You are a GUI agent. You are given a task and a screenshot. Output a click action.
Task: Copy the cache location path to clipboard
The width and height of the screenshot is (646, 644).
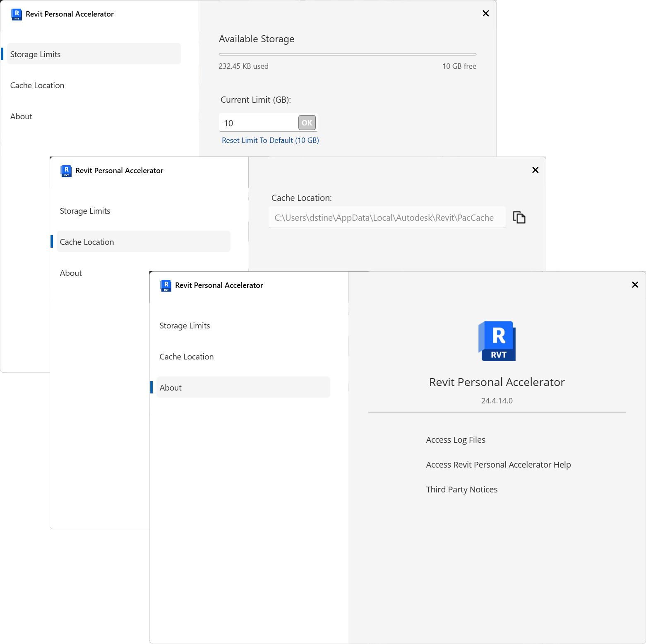point(519,217)
